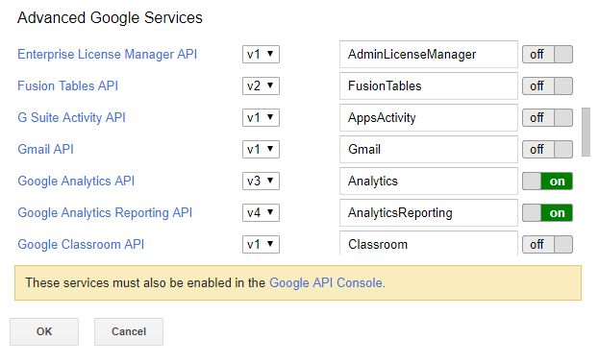Open the Fusion Tables API version dropdown
This screenshot has width=599, height=364.
click(x=261, y=85)
